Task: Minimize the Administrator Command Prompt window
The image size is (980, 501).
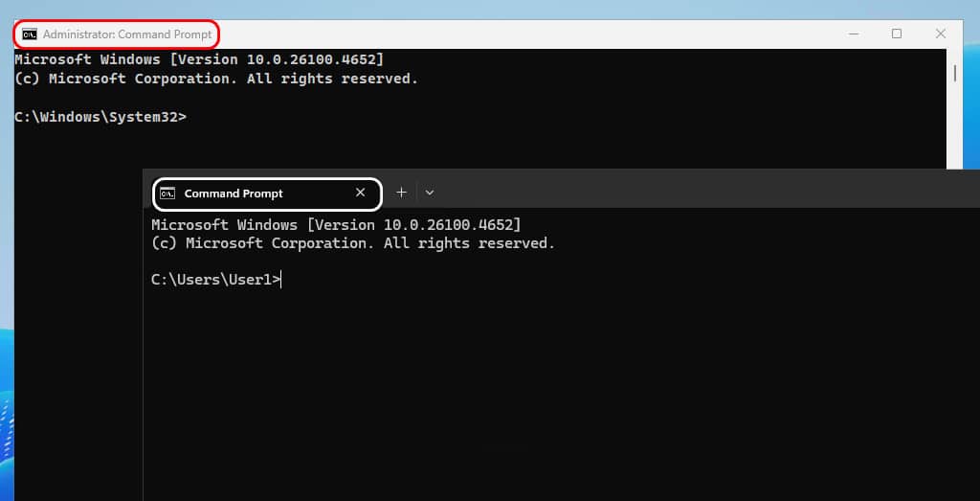Action: tap(853, 34)
